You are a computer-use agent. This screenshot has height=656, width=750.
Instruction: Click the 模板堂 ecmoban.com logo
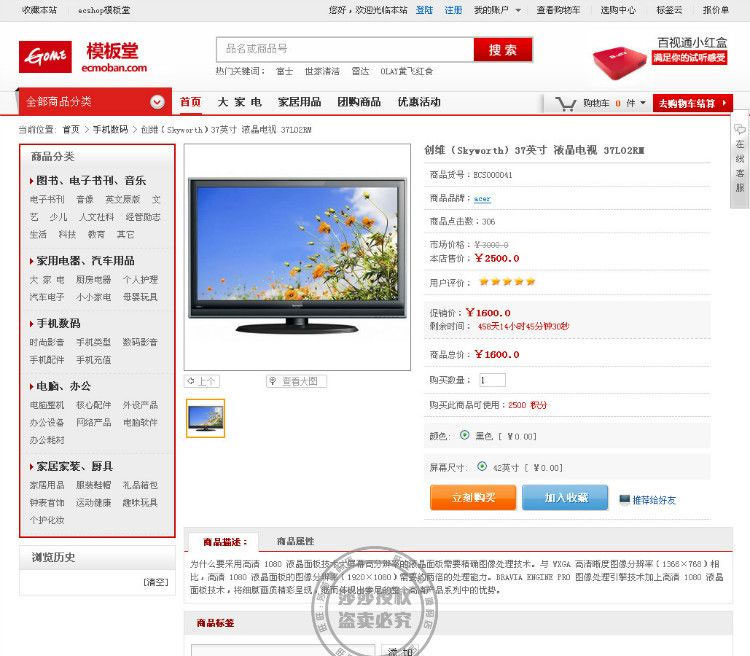(114, 57)
